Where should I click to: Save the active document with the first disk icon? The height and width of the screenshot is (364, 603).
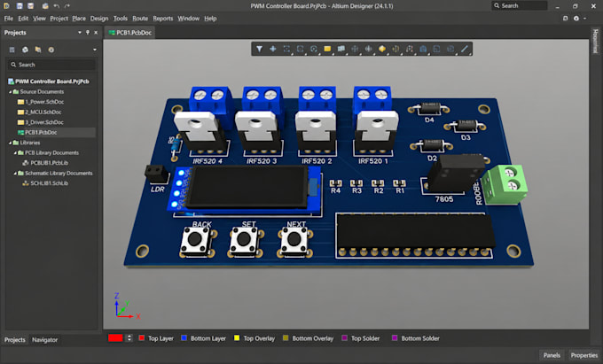(20, 6)
